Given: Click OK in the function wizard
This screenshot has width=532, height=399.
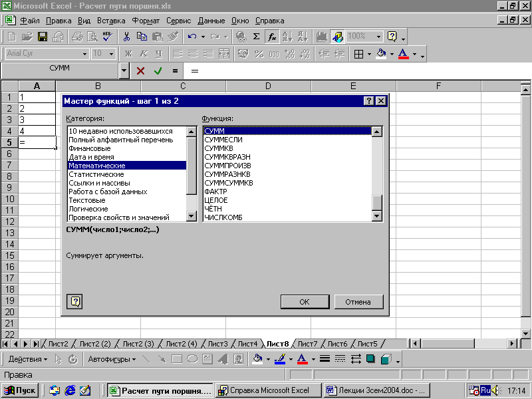Looking at the screenshot, I should click(x=305, y=302).
